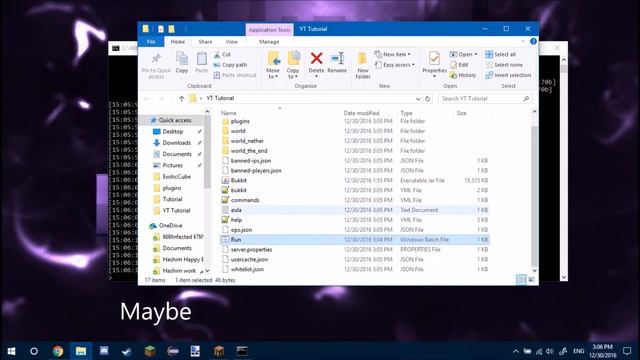The image size is (640, 360).
Task: Sort by the Name column header
Action: [x=229, y=113]
